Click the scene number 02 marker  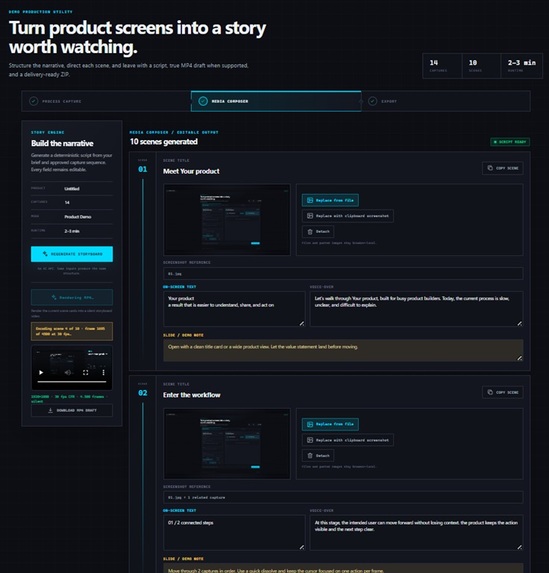pyautogui.click(x=143, y=393)
